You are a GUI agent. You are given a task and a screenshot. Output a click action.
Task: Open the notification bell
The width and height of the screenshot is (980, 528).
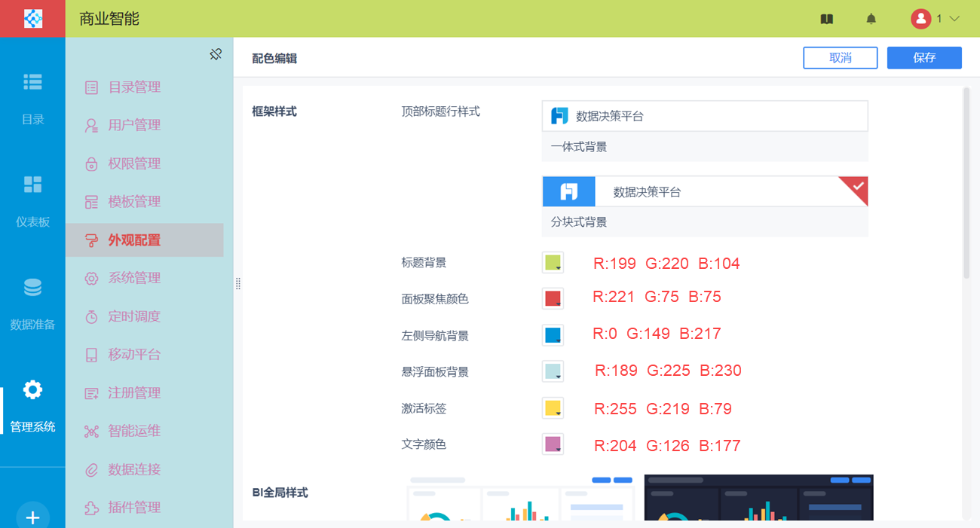(x=871, y=19)
